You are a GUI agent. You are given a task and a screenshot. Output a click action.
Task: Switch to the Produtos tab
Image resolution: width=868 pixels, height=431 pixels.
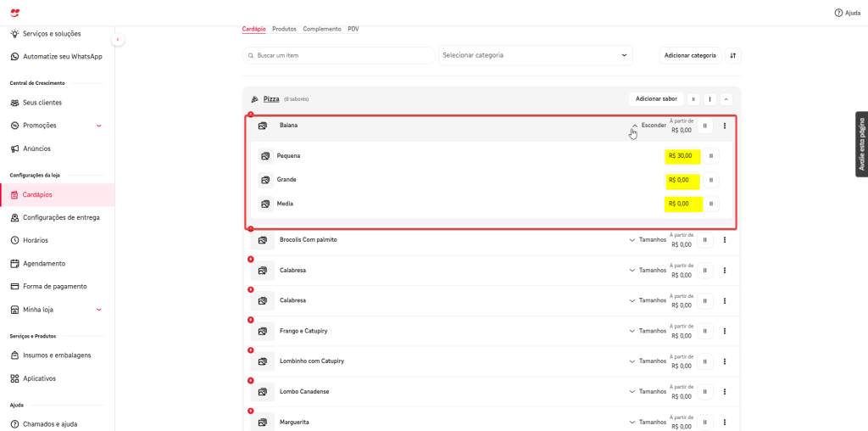tap(284, 29)
